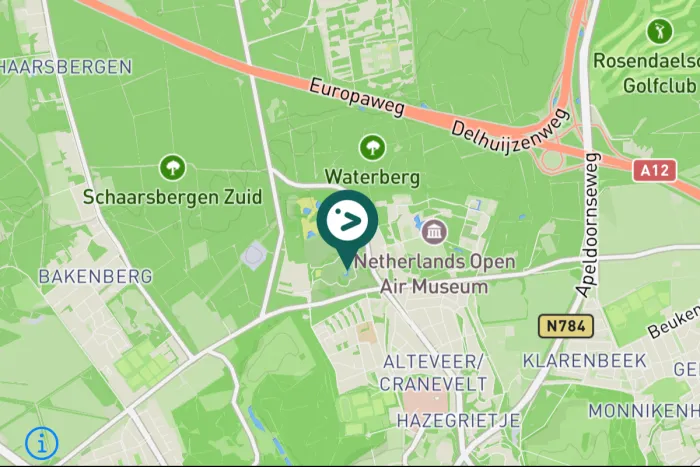700x467 pixels.
Task: Open the Netherlands Open Air Museum icon
Action: click(x=435, y=232)
